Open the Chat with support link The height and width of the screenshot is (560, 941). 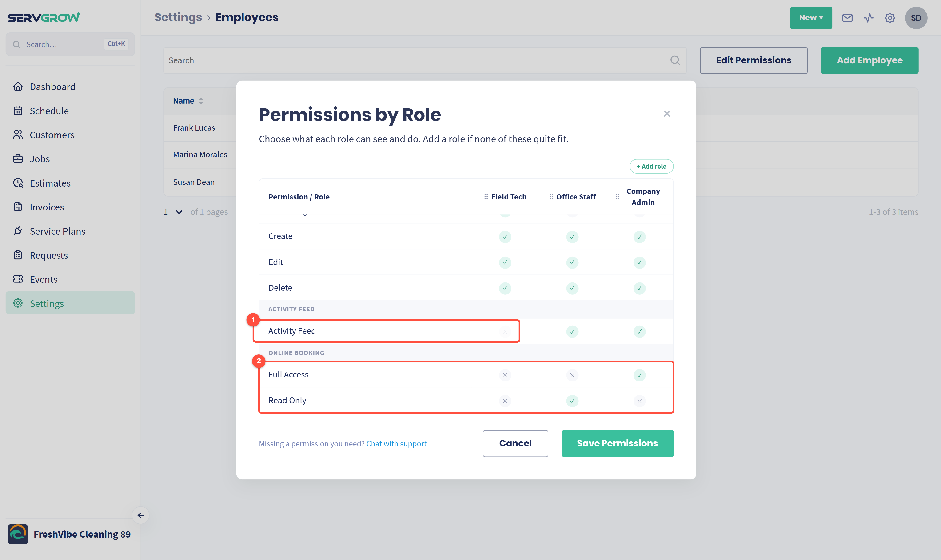pos(396,444)
